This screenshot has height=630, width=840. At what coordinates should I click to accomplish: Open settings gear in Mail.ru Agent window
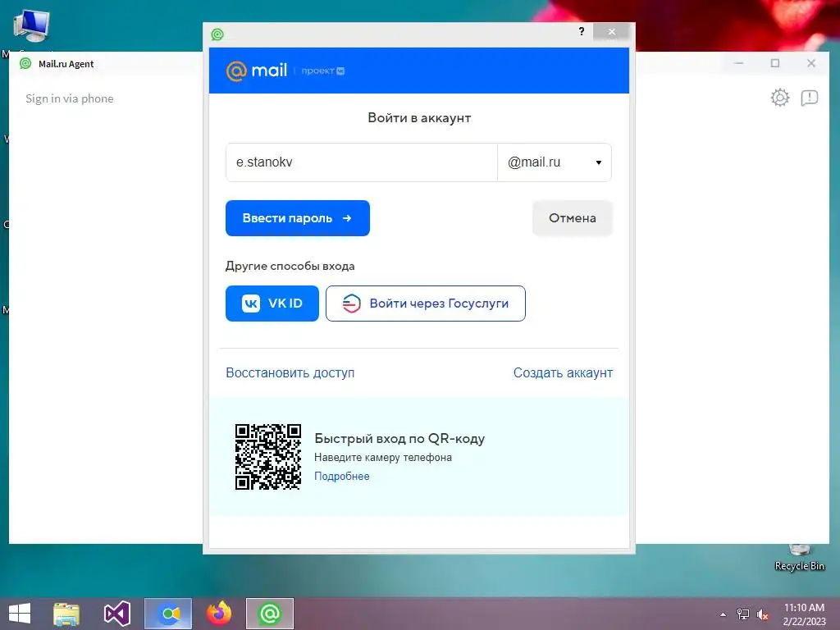780,98
